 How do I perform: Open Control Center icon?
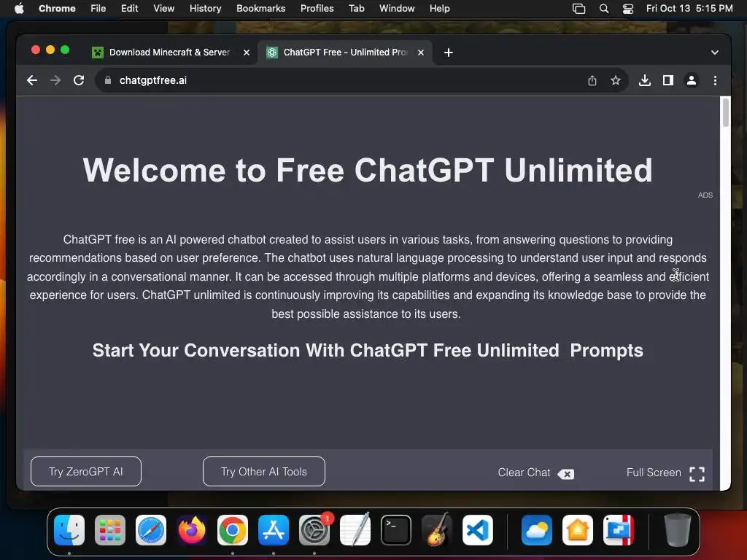[x=628, y=9]
